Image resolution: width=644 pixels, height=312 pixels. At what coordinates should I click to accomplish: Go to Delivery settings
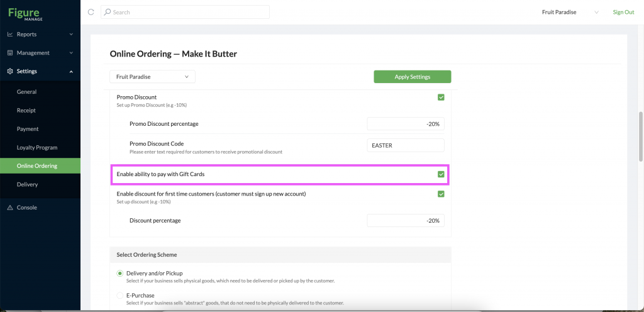(27, 185)
